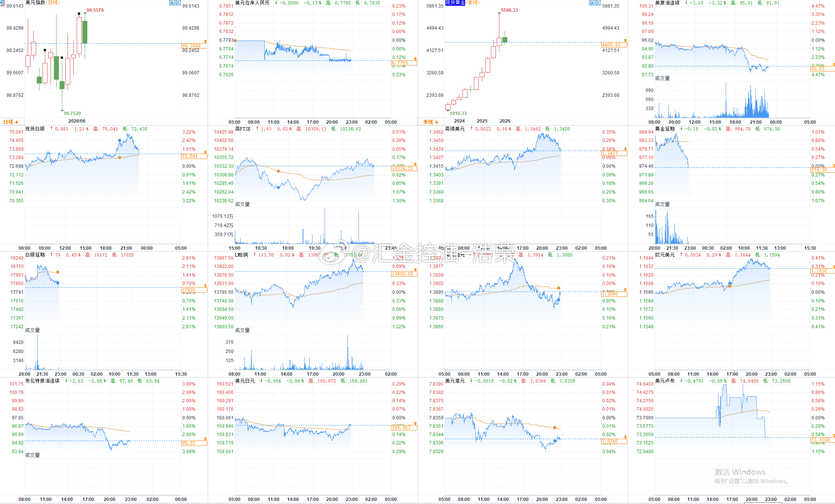Select the 美元港元 chart title
Screen dimensions: 835x504
pyautogui.click(x=455, y=381)
